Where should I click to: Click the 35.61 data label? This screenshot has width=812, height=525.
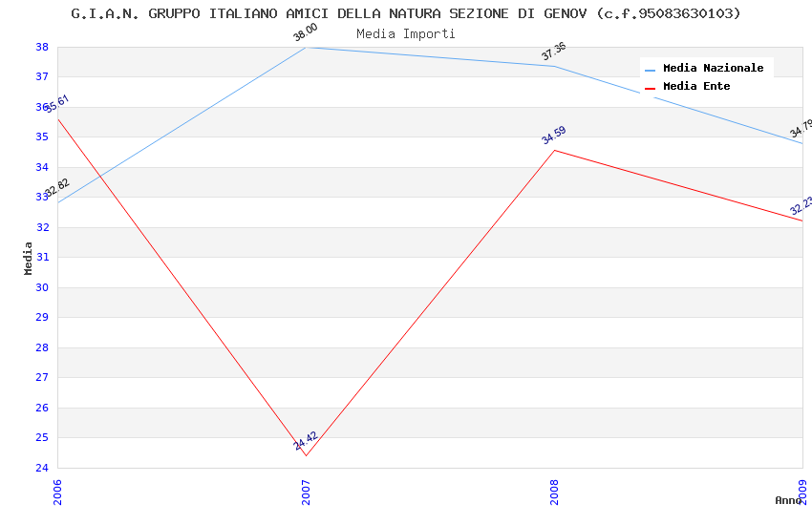point(57,103)
